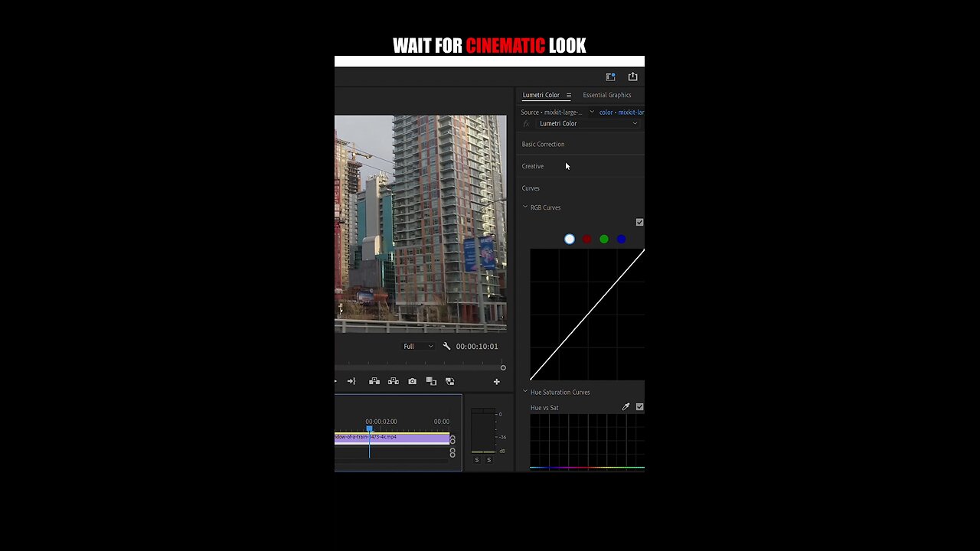Select the blue curve channel

[x=621, y=240]
